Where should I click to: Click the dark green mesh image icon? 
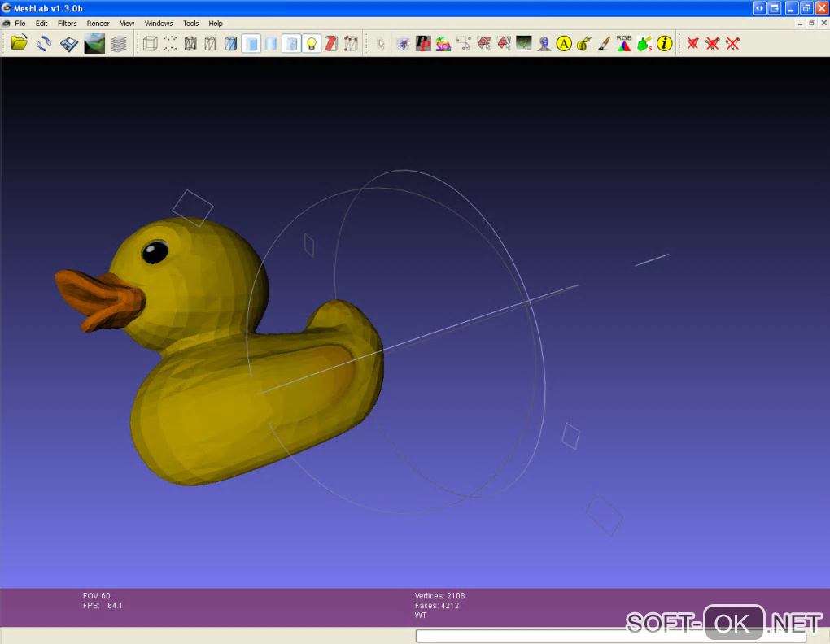[x=523, y=43]
